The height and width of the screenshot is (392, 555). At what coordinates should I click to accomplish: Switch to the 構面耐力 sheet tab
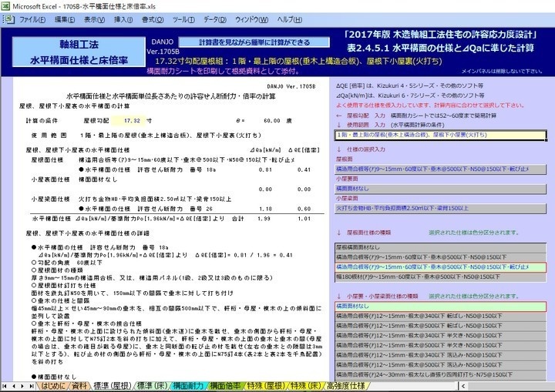point(188,386)
